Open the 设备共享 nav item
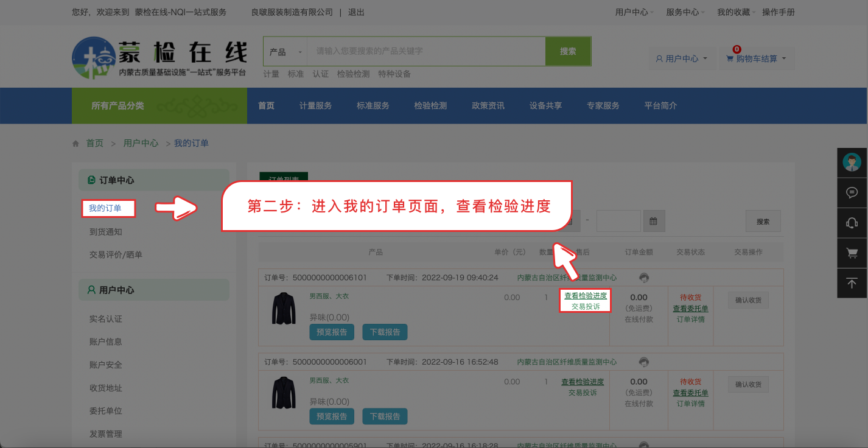This screenshot has height=448, width=868. pos(545,106)
